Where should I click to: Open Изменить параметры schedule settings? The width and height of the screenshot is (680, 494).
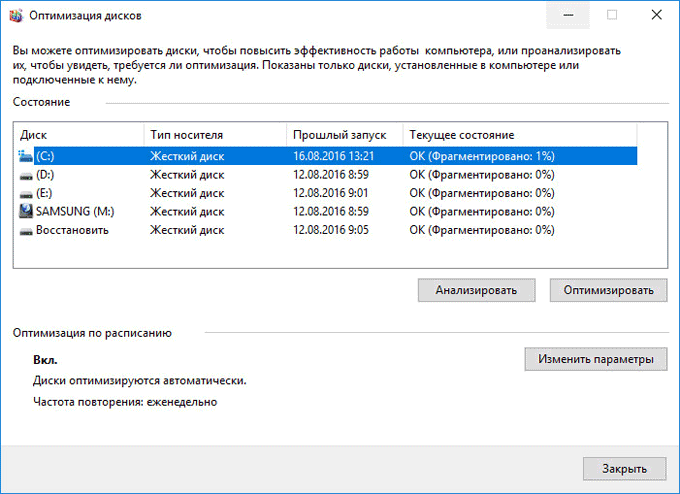(595, 359)
